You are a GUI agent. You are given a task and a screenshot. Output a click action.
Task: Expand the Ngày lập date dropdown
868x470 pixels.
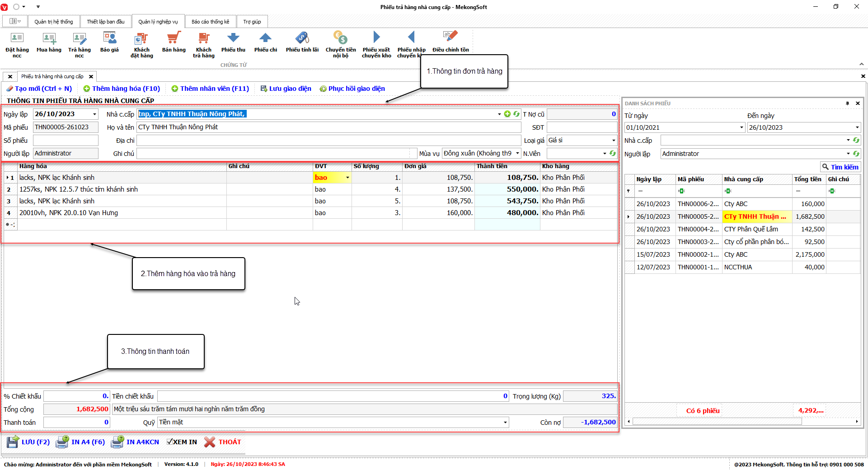94,114
